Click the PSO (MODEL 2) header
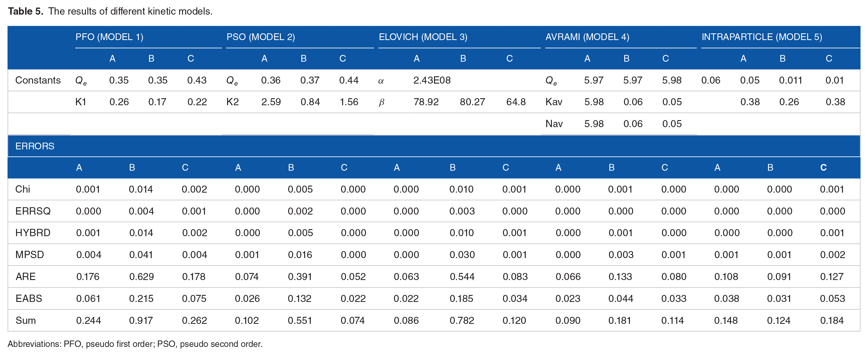868x356 pixels. click(x=260, y=37)
